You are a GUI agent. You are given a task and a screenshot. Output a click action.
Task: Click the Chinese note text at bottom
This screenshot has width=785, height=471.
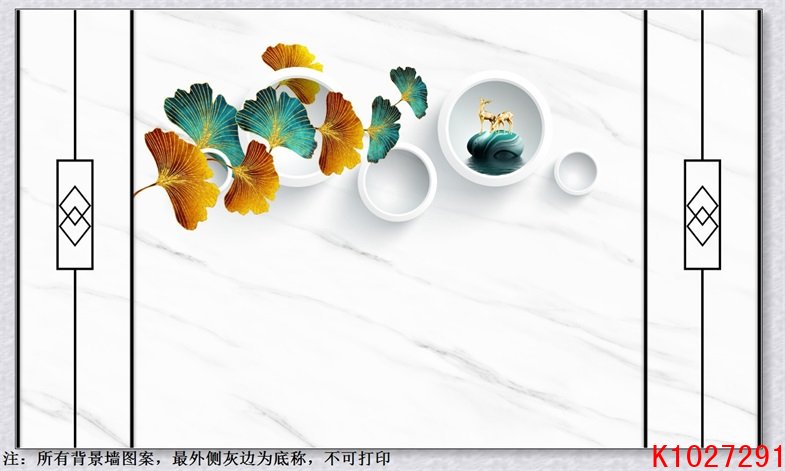(196, 458)
